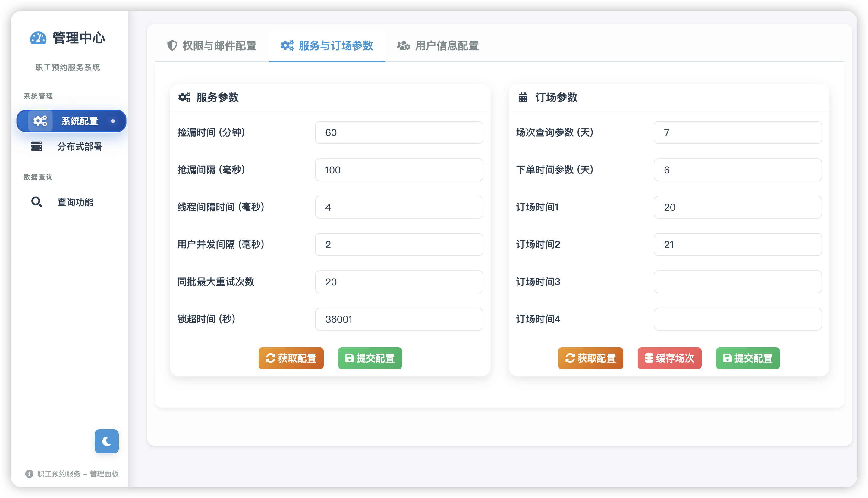Click the server icon beside 分布式部署
Image resolution: width=868 pixels, height=498 pixels.
tap(37, 146)
